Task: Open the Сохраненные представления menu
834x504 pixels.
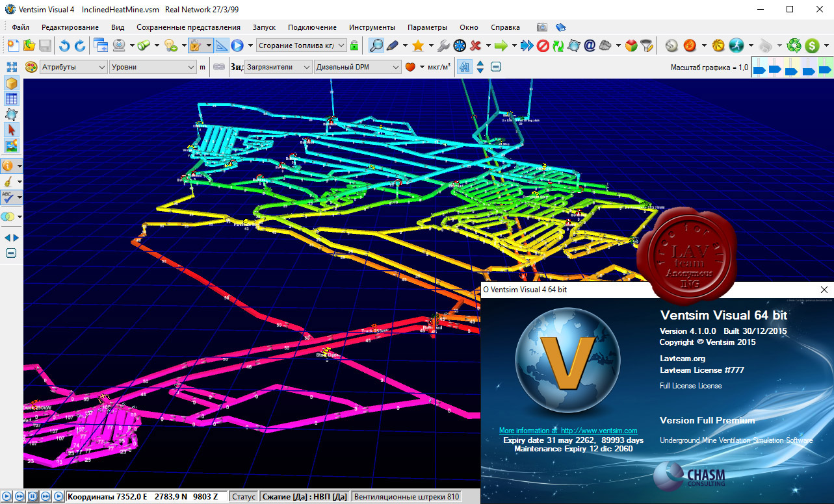Action: point(189,27)
